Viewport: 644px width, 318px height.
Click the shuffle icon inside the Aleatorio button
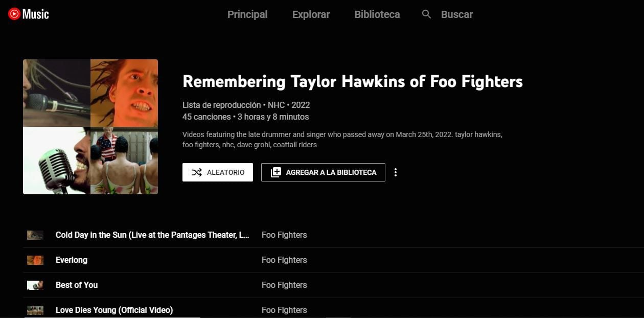click(x=197, y=172)
